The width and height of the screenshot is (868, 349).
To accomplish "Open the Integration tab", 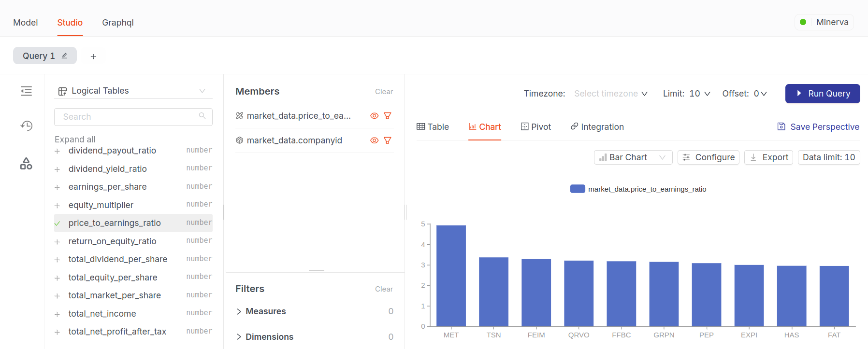I will 597,127.
